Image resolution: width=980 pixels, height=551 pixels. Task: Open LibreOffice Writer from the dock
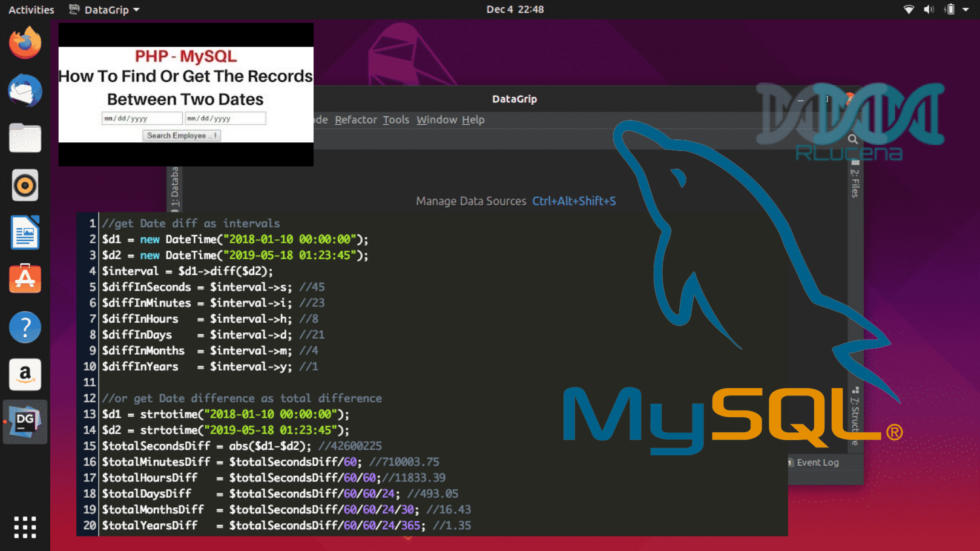click(x=25, y=233)
